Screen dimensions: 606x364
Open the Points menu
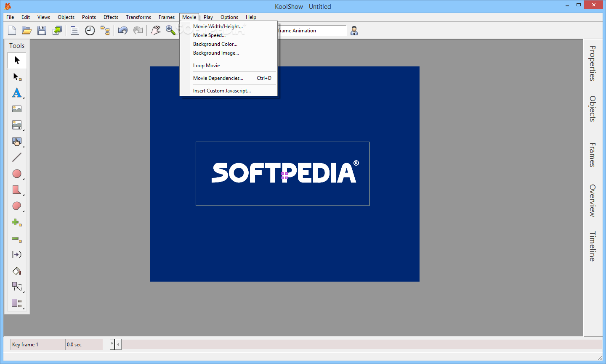pyautogui.click(x=89, y=17)
